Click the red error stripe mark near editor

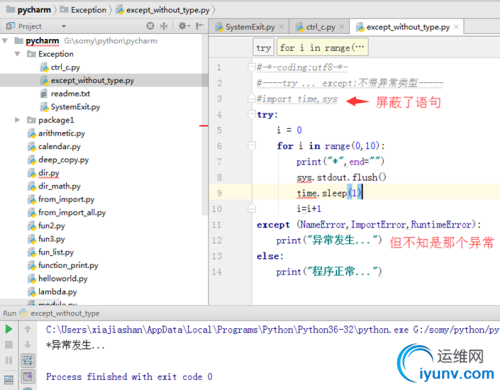(x=204, y=126)
